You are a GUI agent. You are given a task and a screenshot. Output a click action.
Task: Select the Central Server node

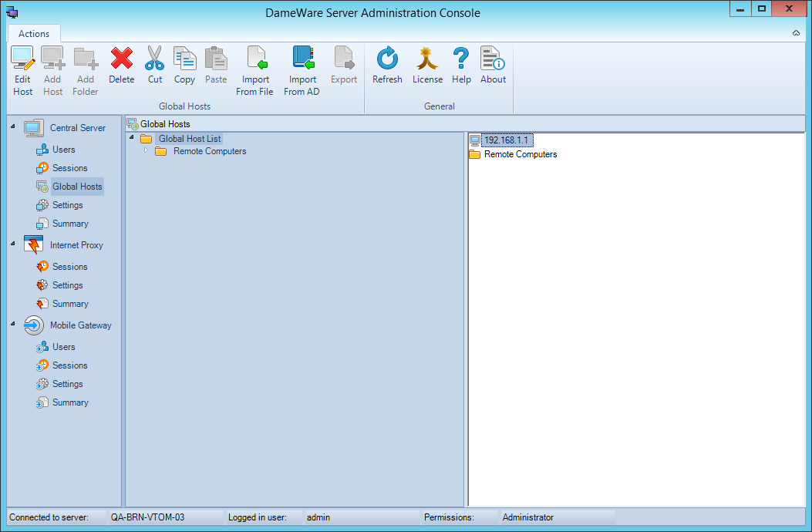click(78, 128)
